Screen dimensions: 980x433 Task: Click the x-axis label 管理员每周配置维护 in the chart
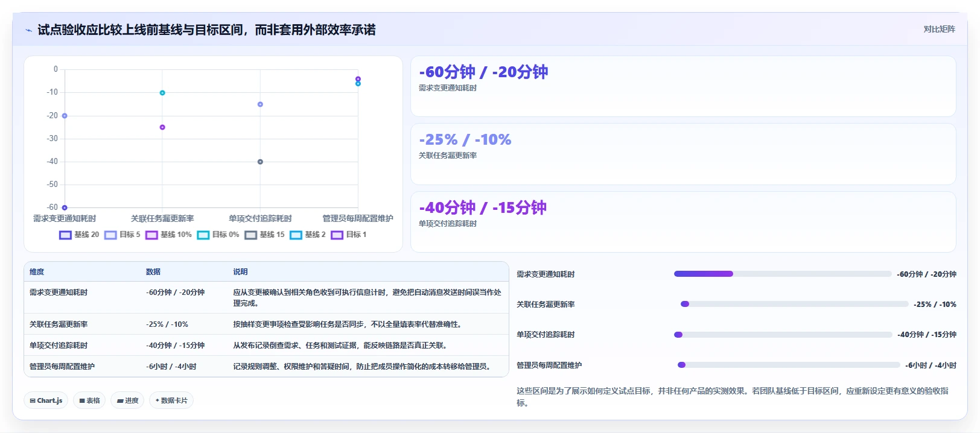358,219
